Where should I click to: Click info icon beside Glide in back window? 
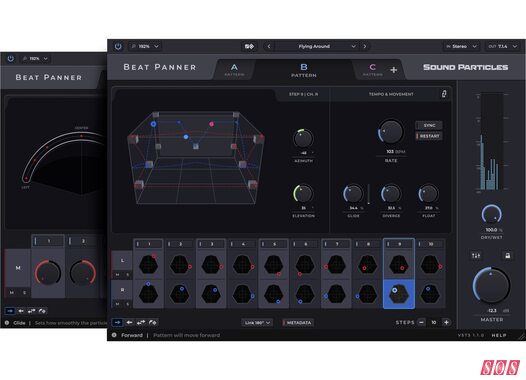coord(7,323)
